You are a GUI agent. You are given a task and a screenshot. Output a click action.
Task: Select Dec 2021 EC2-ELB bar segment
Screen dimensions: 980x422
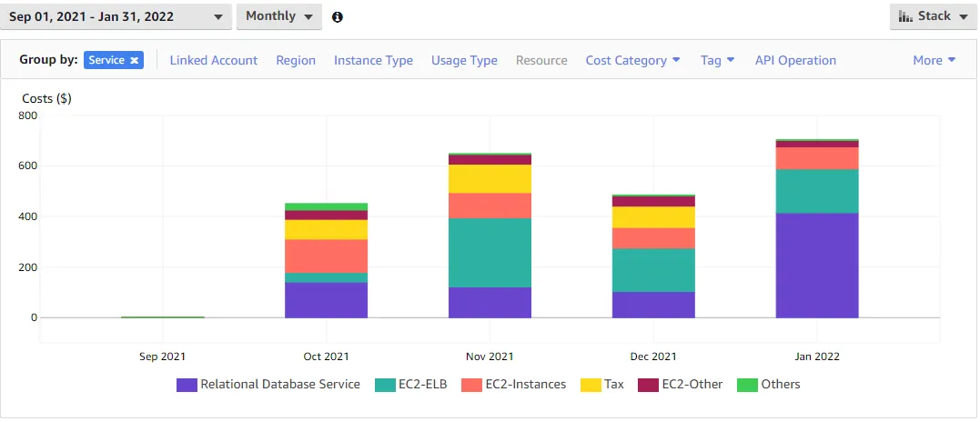[653, 270]
